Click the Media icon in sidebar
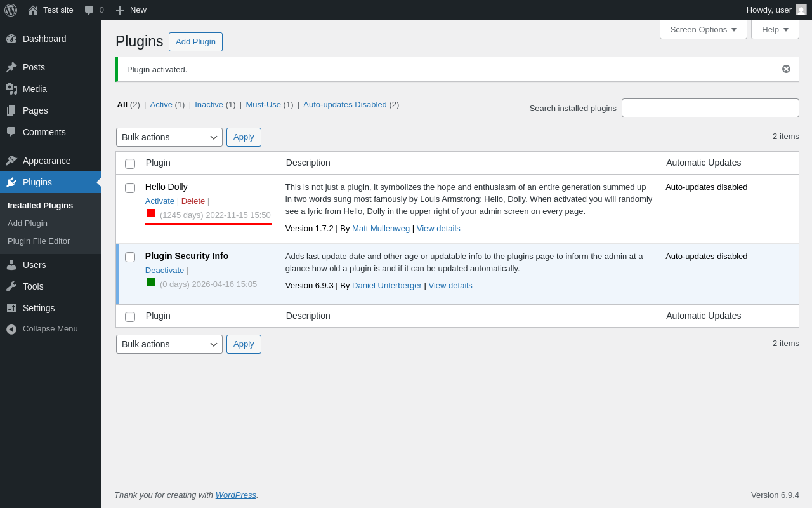This screenshot has height=508, width=812. pos(11,89)
